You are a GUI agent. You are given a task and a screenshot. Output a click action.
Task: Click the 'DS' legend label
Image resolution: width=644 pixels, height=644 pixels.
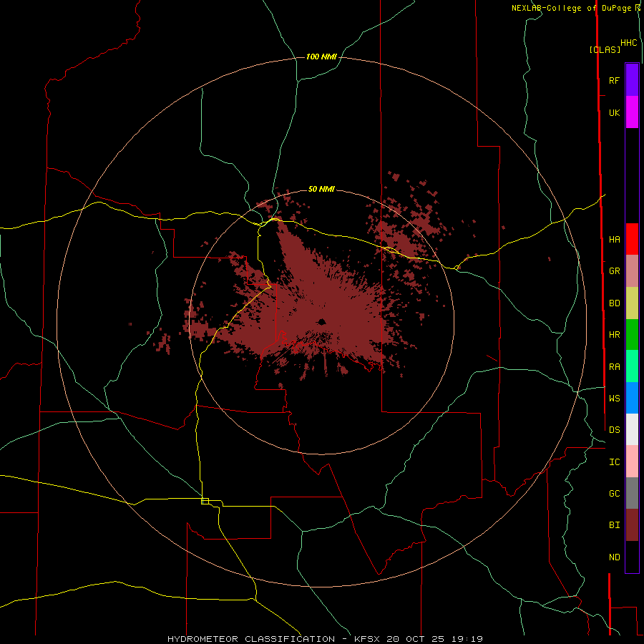pyautogui.click(x=614, y=429)
